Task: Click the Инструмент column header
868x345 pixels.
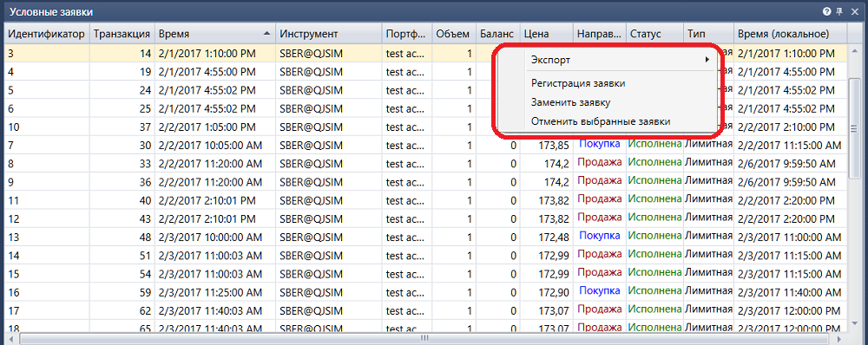Action: click(x=329, y=34)
